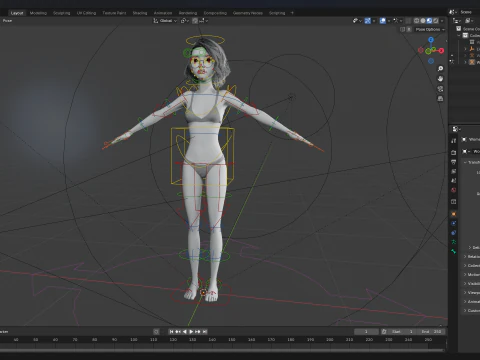Screen dimensions: 480x360
Task: Open the pivot point dropdown
Action: click(185, 21)
